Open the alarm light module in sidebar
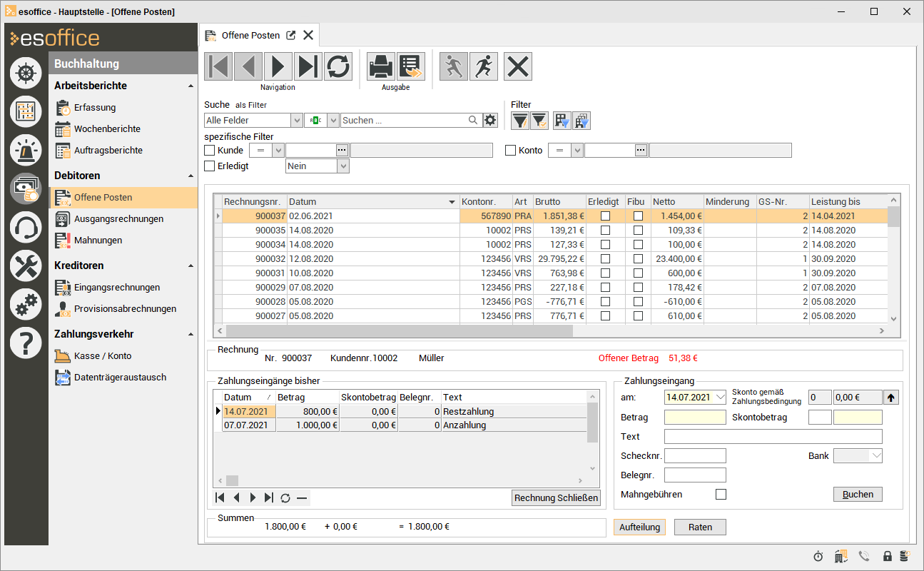This screenshot has width=924, height=571. click(x=26, y=150)
